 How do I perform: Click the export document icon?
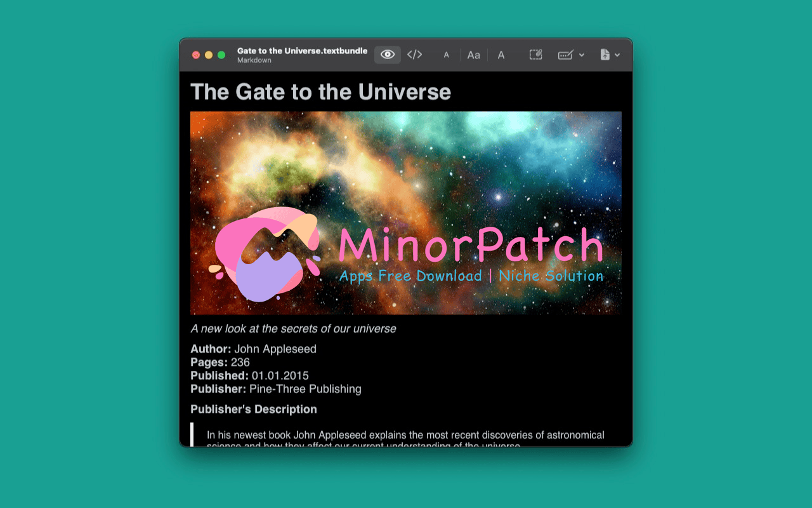coord(605,55)
